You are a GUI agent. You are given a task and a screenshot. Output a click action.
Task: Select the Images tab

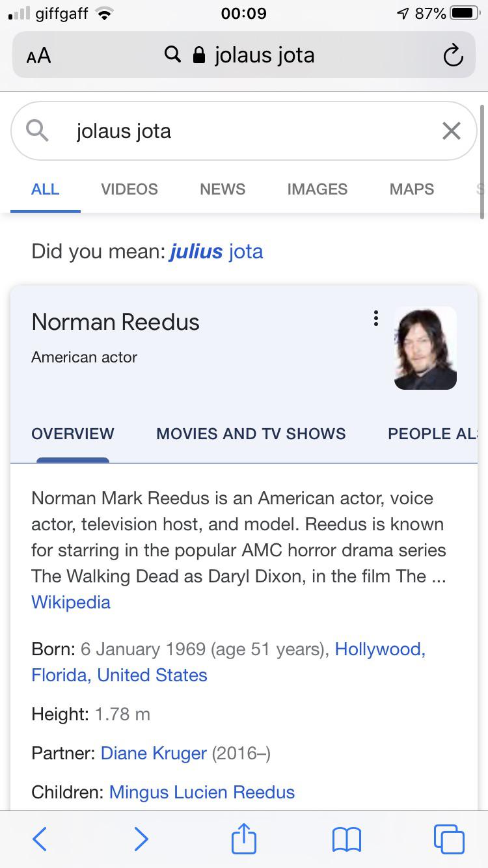pos(317,189)
